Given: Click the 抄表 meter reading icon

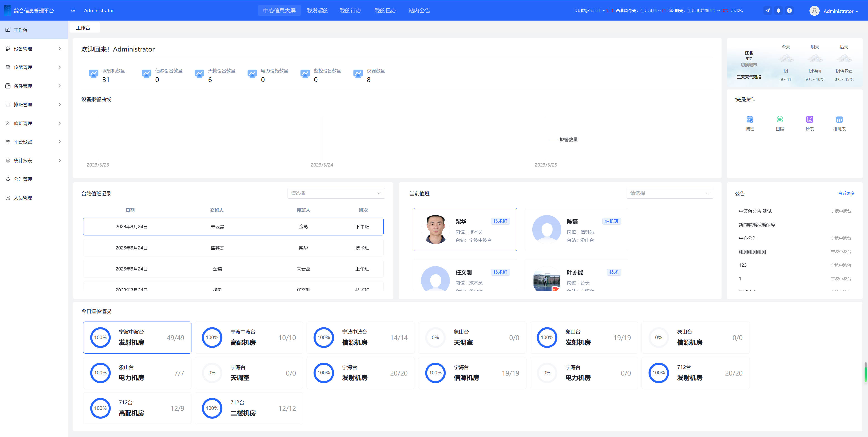Looking at the screenshot, I should pos(809,120).
